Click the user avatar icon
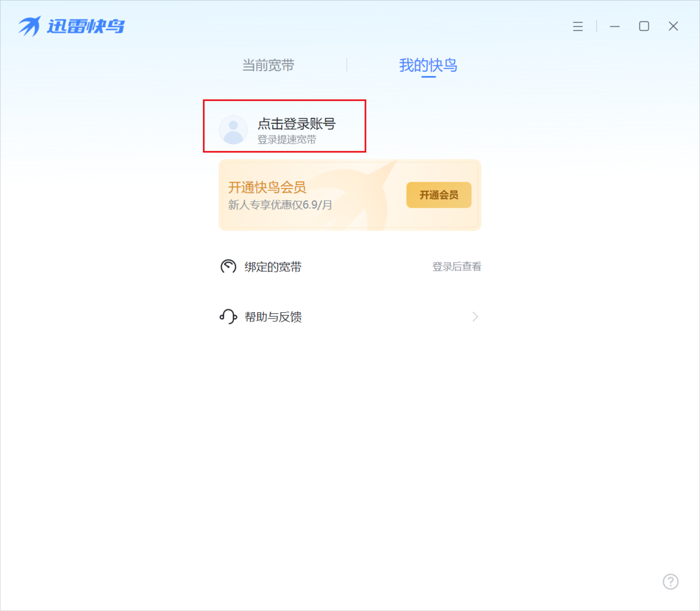700x611 pixels. coord(233,129)
